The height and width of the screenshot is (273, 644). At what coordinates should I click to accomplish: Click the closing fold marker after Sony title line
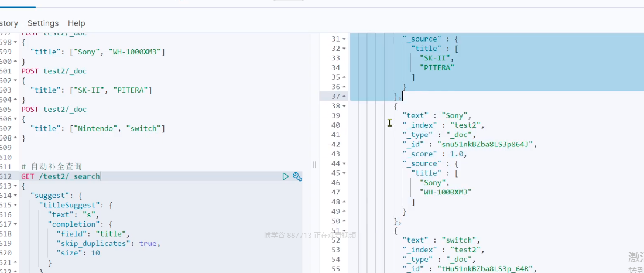[15, 62]
